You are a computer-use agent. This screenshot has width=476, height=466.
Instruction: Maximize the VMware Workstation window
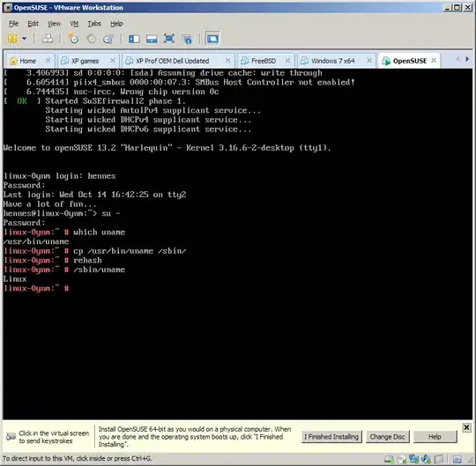[457, 8]
